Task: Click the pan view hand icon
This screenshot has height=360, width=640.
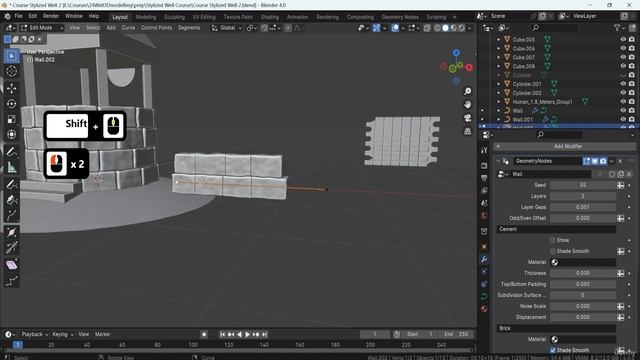Action: [x=467, y=104]
